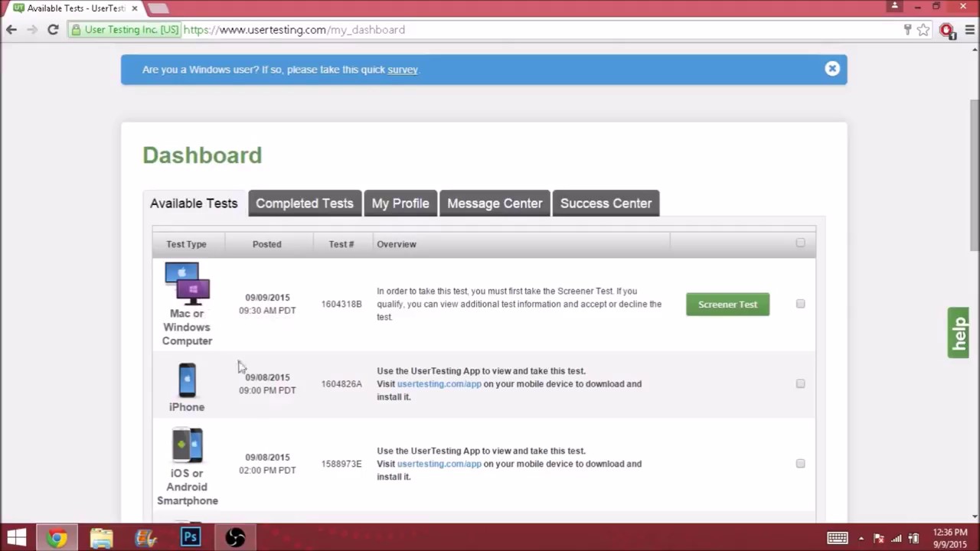This screenshot has height=551, width=980.
Task: Click the green help tab on right edge
Action: tap(959, 333)
